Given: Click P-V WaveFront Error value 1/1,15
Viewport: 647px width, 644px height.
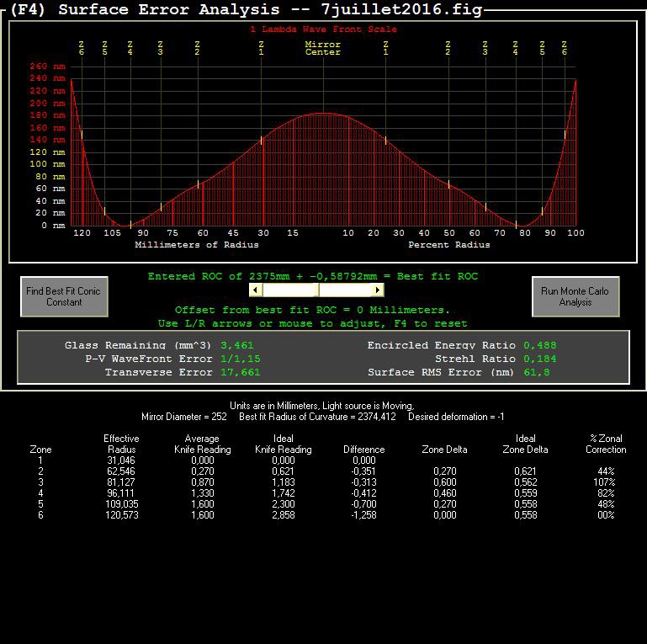Looking at the screenshot, I should point(240,359).
